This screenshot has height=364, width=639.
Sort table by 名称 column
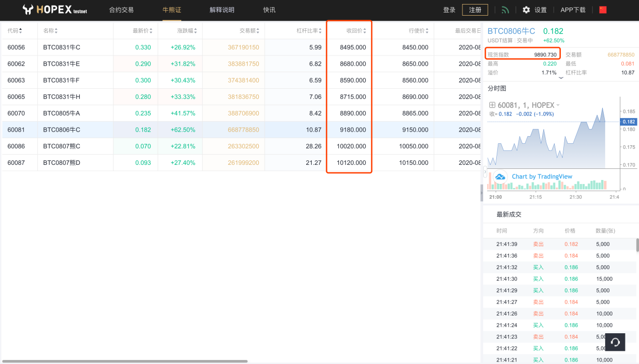50,31
